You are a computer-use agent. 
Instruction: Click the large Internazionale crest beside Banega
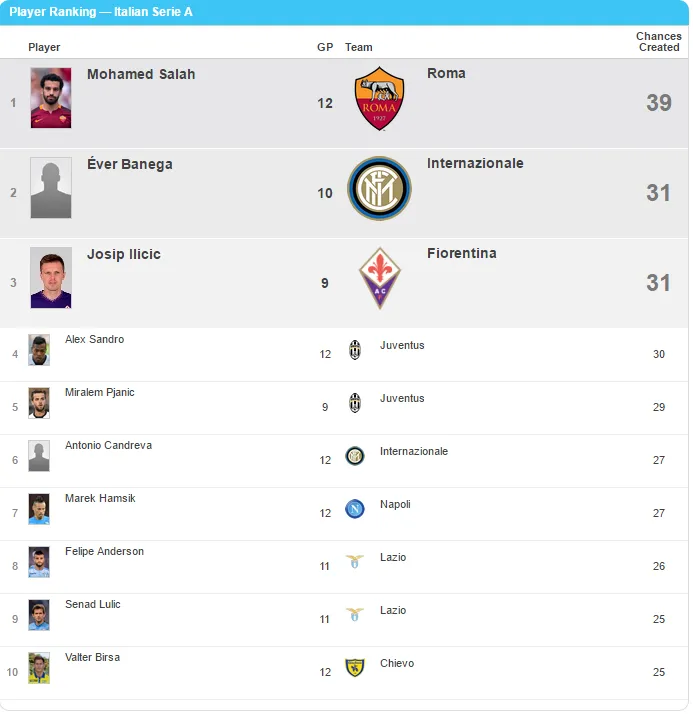pos(379,189)
